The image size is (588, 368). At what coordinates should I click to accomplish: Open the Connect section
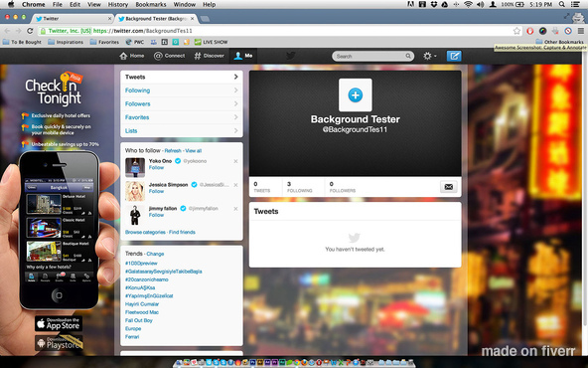pos(169,56)
